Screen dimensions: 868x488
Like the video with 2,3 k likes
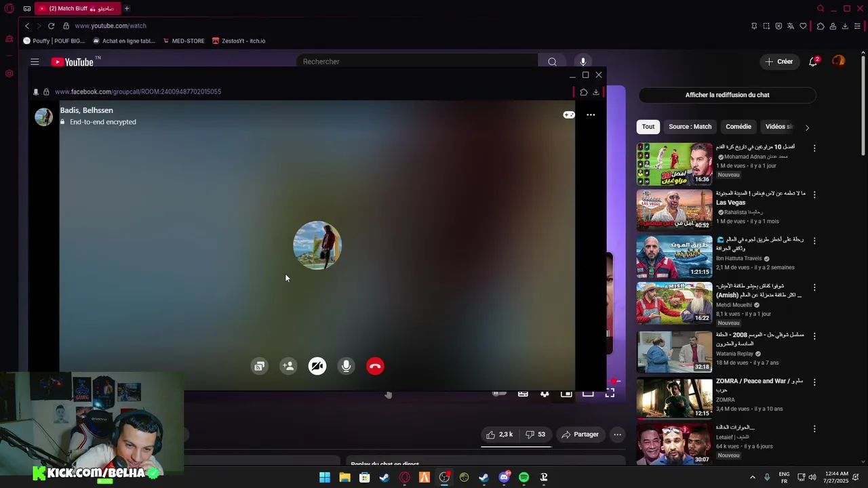pyautogui.click(x=500, y=434)
